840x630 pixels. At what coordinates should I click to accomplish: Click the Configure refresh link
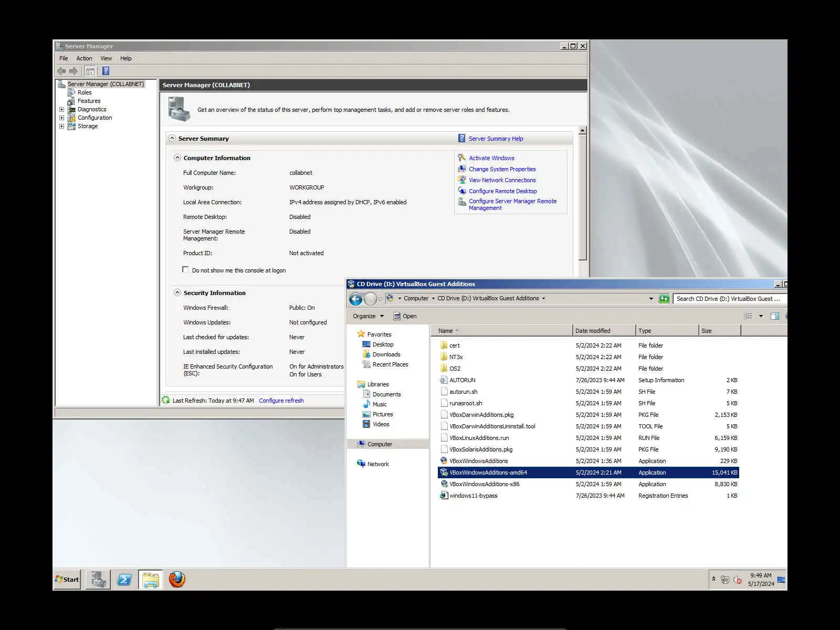(281, 401)
